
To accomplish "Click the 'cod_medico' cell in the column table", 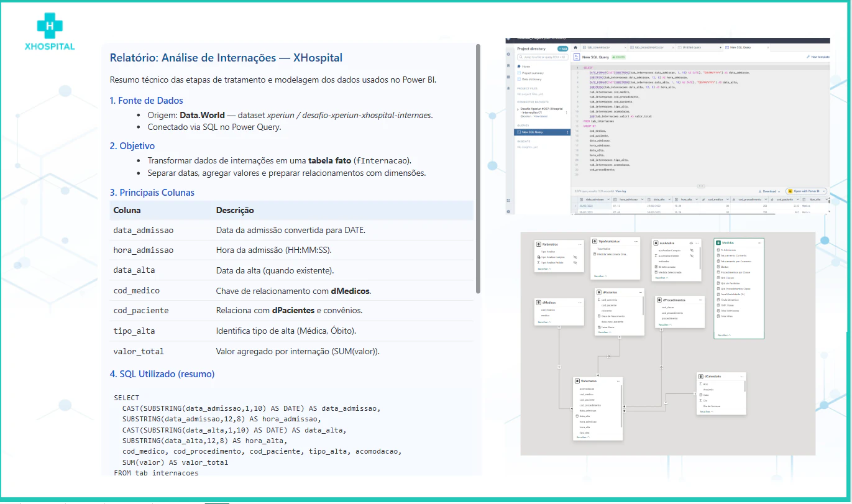I will [x=137, y=291].
